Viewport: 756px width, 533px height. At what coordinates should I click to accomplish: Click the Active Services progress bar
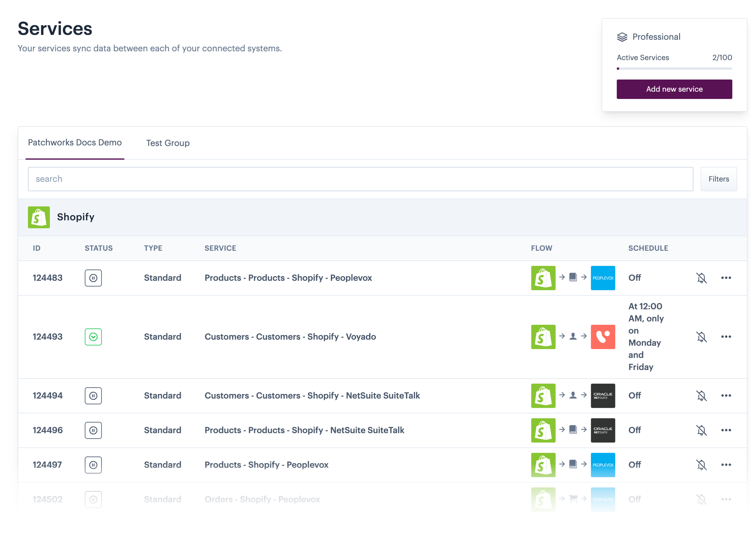(x=674, y=69)
